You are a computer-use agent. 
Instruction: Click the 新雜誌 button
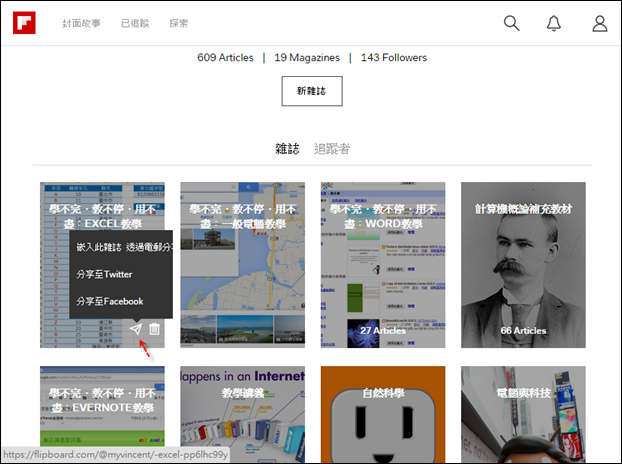[x=312, y=91]
